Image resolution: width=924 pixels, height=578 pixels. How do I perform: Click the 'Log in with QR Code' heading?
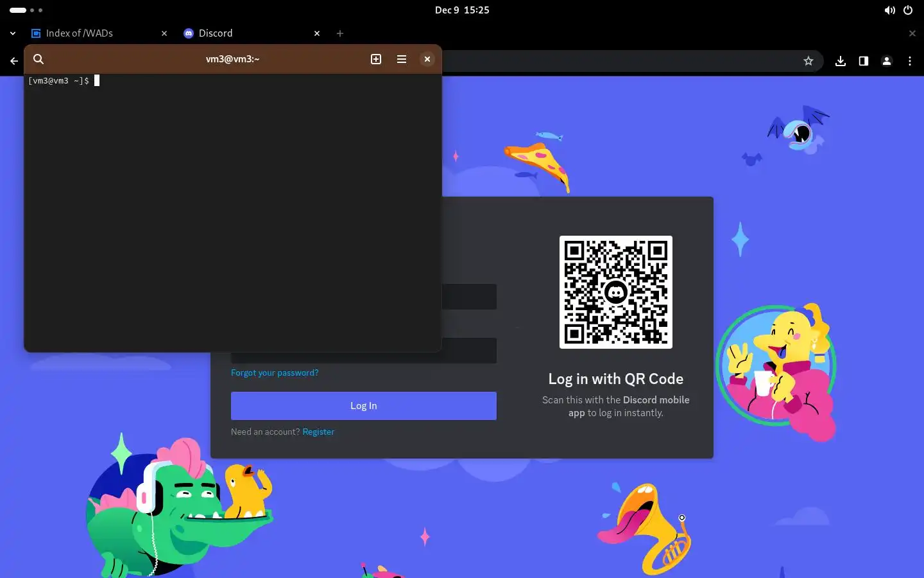(x=616, y=379)
